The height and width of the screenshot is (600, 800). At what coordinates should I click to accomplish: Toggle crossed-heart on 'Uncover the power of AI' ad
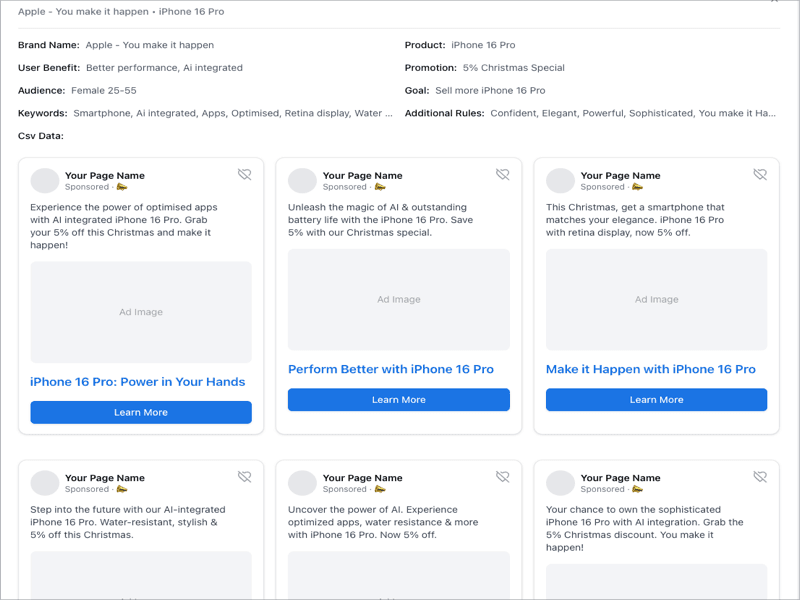(503, 477)
